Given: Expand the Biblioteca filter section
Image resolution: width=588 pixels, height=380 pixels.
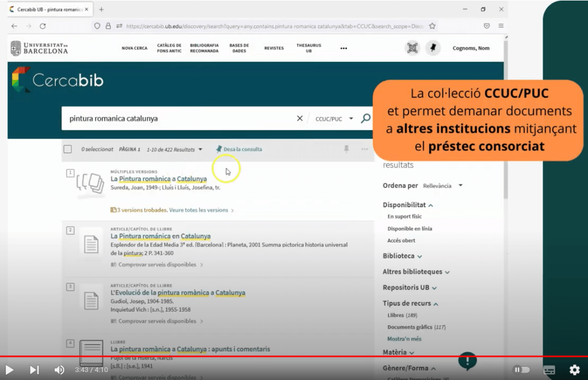Looking at the screenshot, I should point(402,256).
